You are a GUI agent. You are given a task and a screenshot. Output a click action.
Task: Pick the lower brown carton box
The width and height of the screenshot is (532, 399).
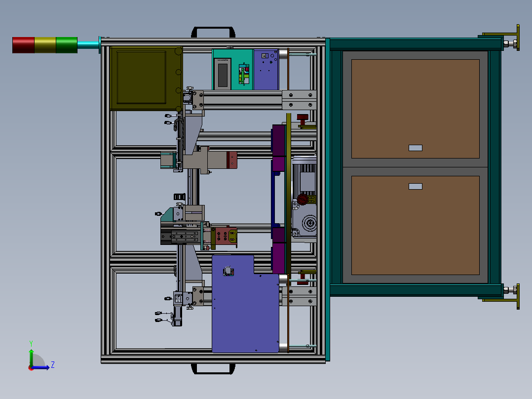click(416, 226)
